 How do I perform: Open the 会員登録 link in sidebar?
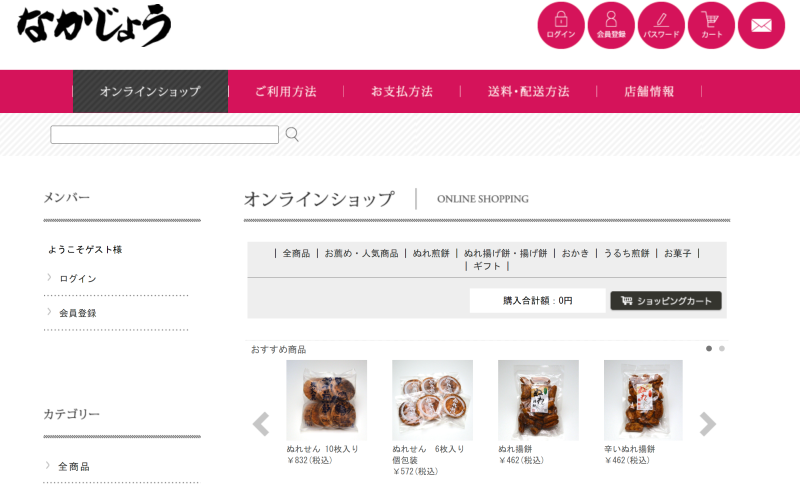pyautogui.click(x=78, y=313)
